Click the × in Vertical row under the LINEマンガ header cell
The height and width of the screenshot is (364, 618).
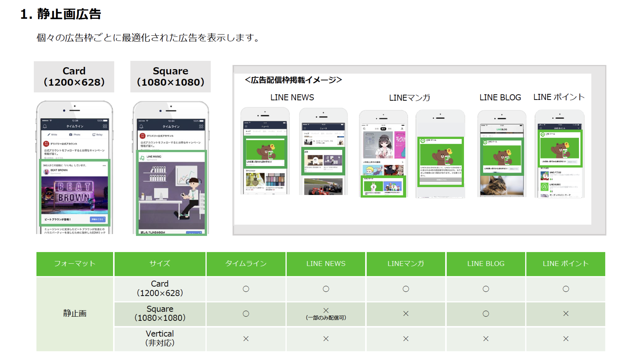(x=406, y=339)
